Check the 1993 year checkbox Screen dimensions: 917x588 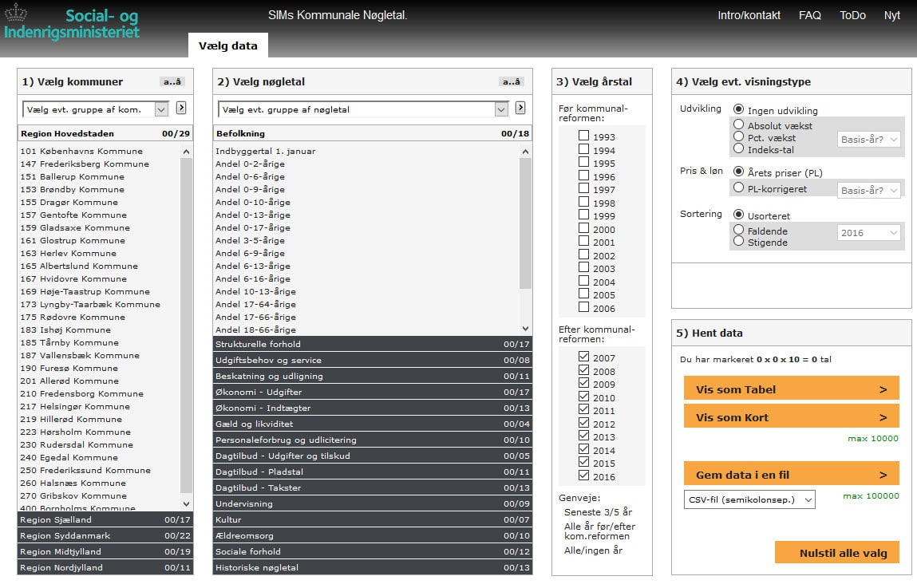pos(584,136)
